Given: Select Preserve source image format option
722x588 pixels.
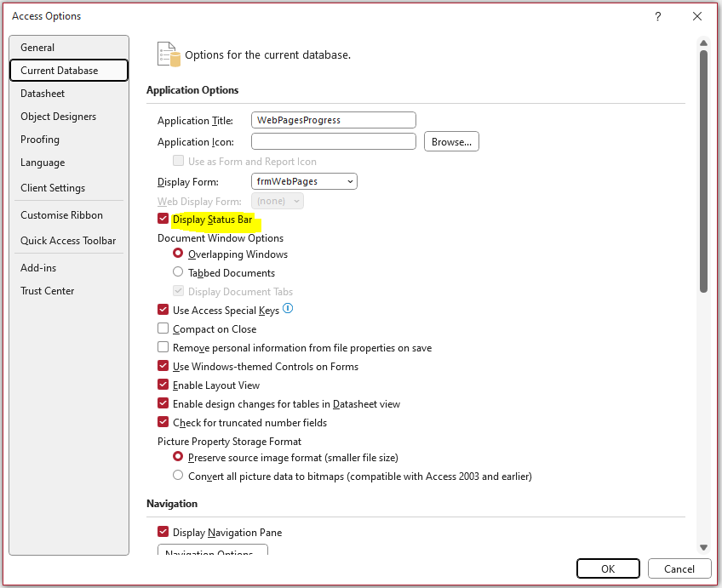Looking at the screenshot, I should [178, 456].
